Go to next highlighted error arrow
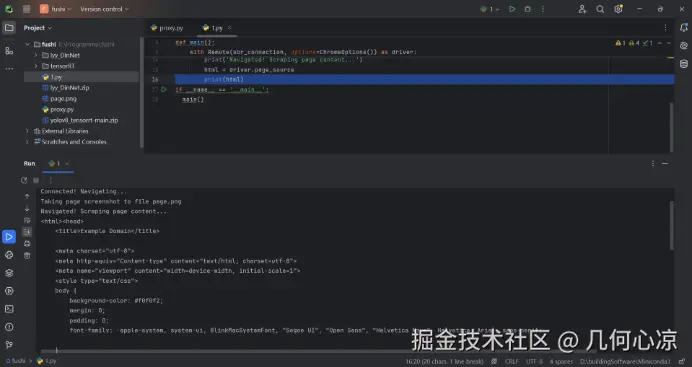This screenshot has height=367, width=692. coord(669,43)
